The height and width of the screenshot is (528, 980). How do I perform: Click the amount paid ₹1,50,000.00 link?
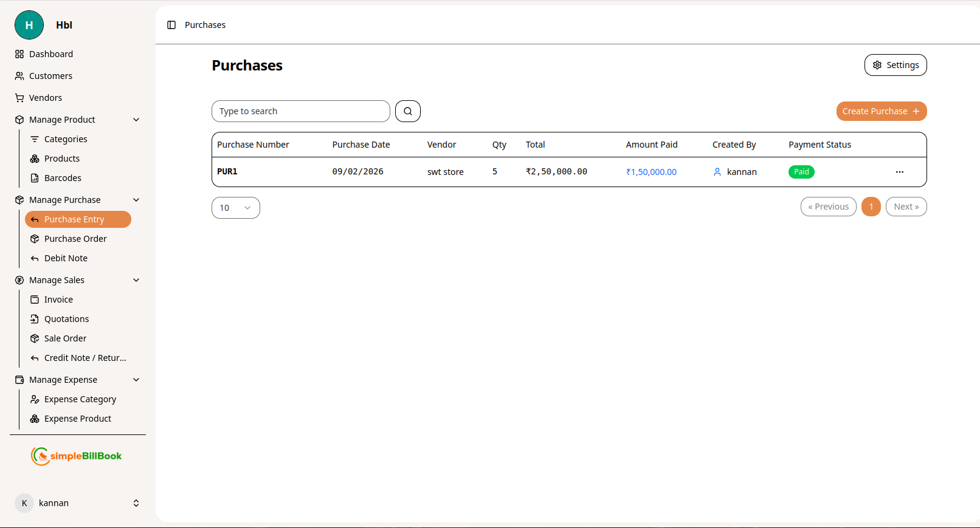(651, 172)
